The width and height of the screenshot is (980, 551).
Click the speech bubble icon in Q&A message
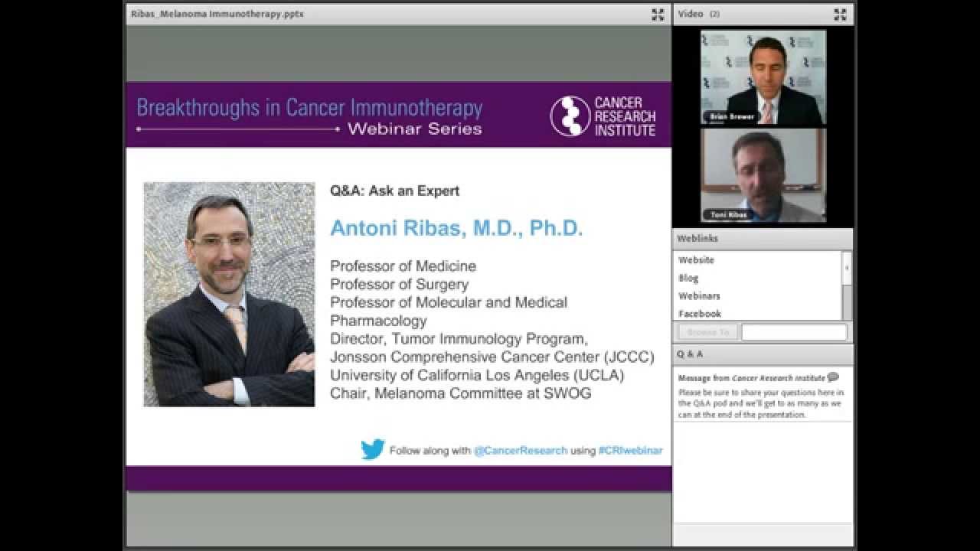(x=833, y=377)
